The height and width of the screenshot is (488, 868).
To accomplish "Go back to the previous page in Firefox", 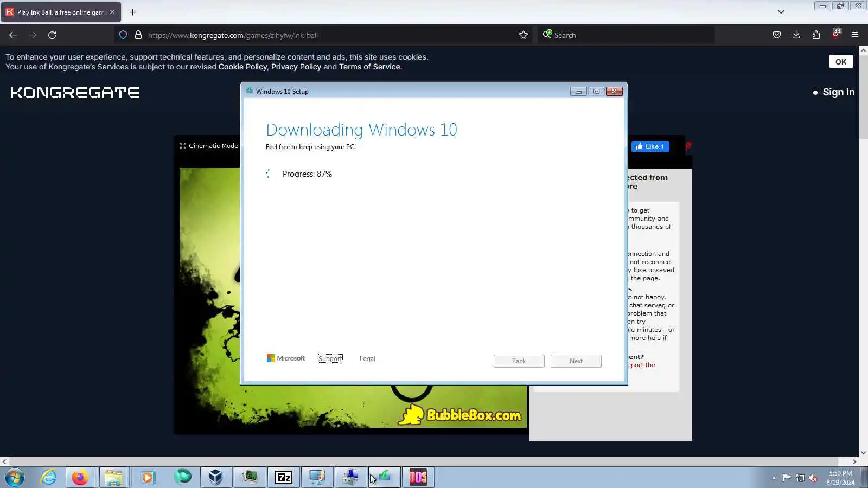I will pos(13,35).
